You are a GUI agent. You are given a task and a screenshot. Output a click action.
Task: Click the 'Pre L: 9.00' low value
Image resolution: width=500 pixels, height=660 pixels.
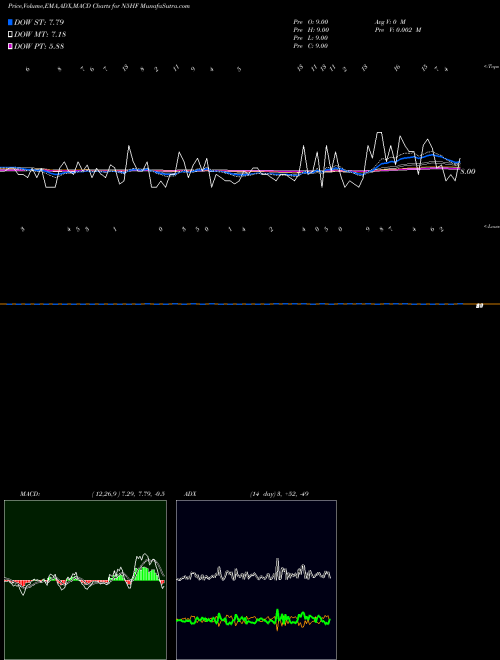point(311,38)
